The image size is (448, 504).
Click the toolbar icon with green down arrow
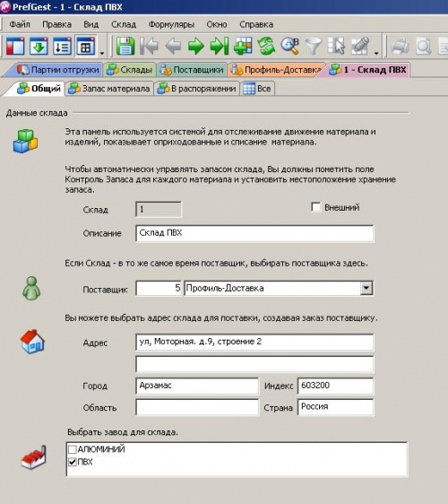39,46
